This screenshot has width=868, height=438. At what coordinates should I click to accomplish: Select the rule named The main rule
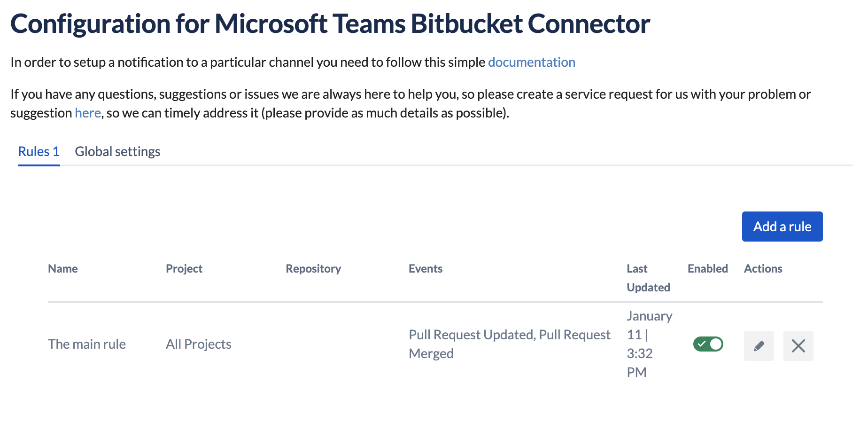pos(86,344)
